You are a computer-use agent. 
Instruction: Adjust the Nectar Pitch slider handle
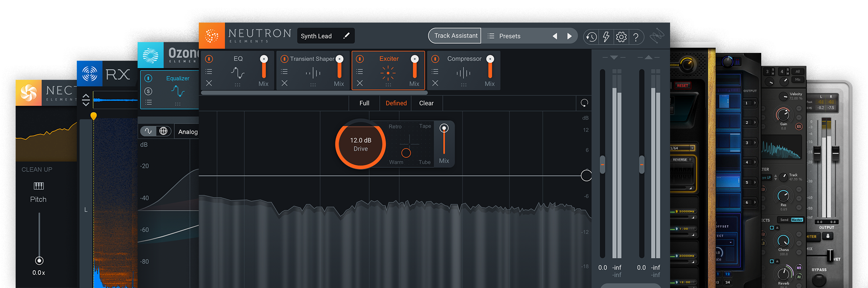coord(39,261)
